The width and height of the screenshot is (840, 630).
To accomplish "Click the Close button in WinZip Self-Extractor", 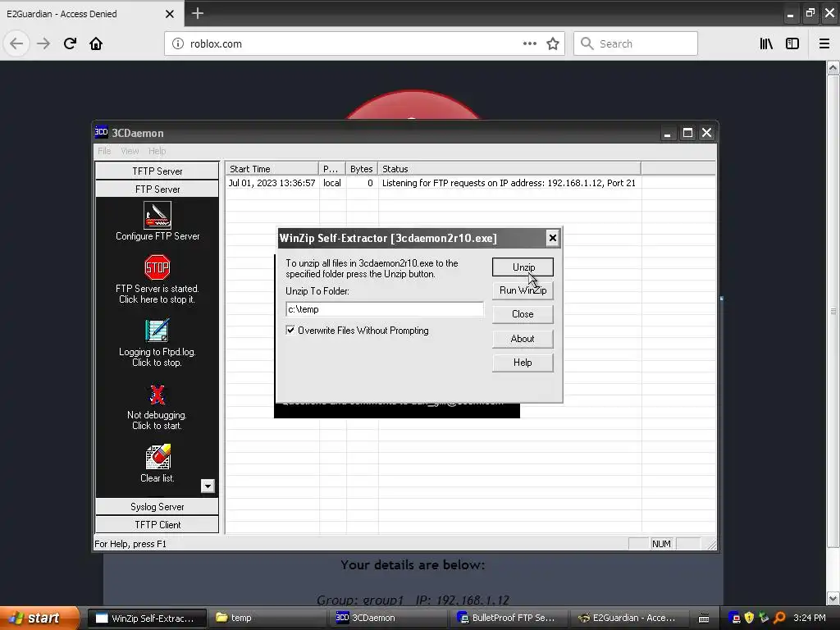I will [523, 314].
